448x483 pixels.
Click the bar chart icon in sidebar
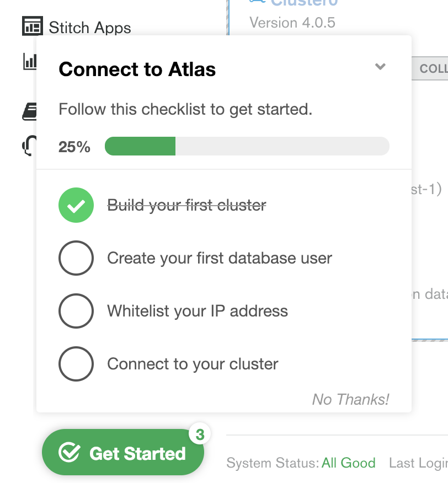click(x=29, y=61)
